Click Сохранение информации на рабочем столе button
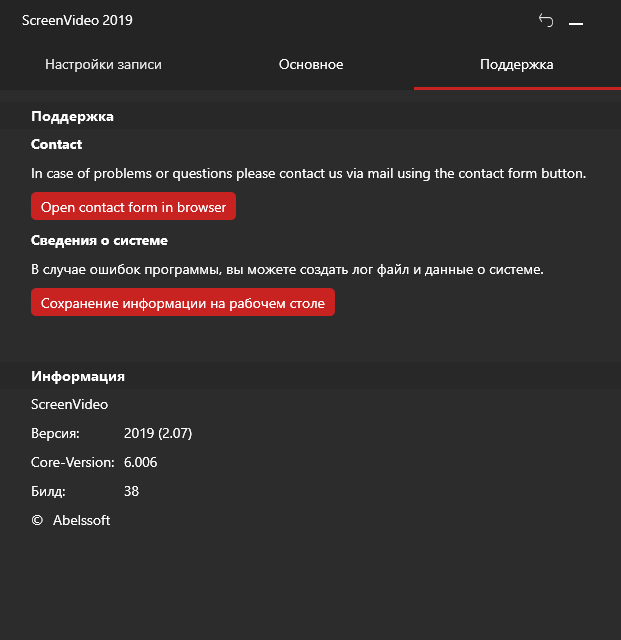The image size is (621, 640). [x=183, y=303]
